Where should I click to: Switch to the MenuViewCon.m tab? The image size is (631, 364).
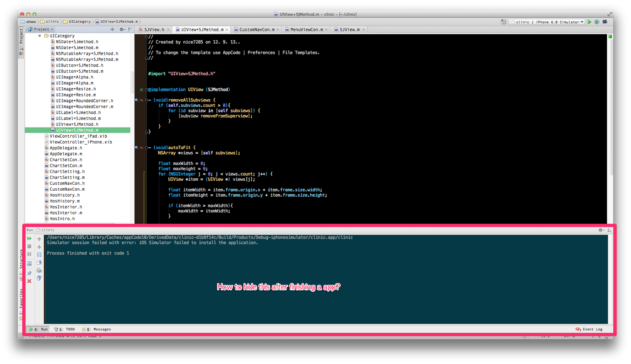point(306,29)
